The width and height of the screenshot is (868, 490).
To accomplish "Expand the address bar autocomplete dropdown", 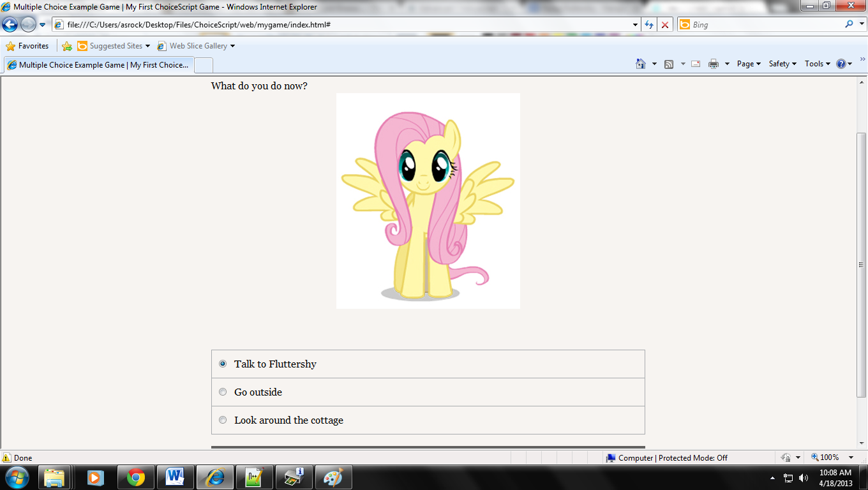I will [635, 25].
